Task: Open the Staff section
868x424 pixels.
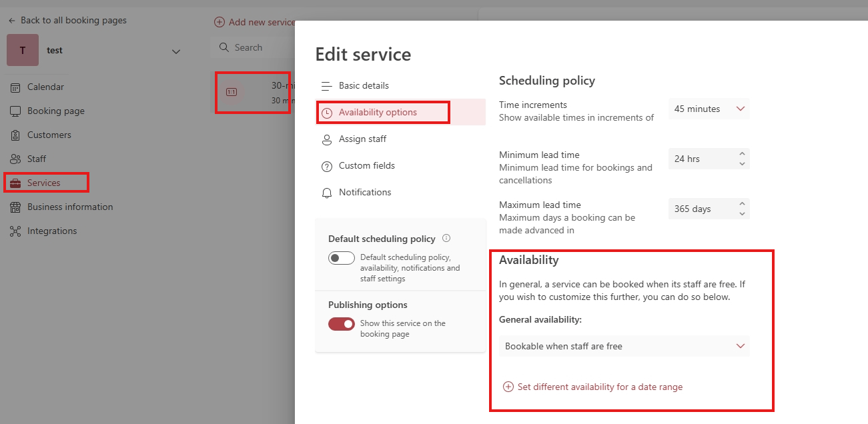Action: tap(37, 159)
